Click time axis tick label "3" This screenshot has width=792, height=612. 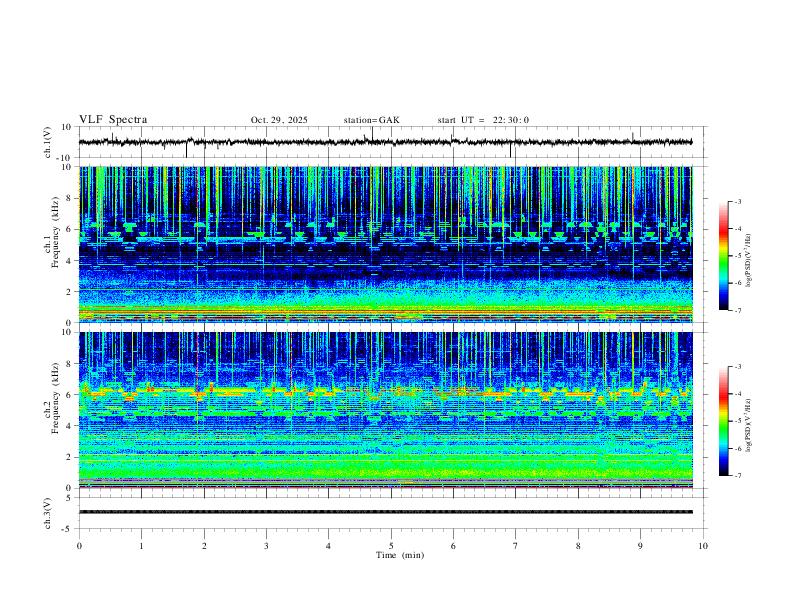pyautogui.click(x=266, y=546)
